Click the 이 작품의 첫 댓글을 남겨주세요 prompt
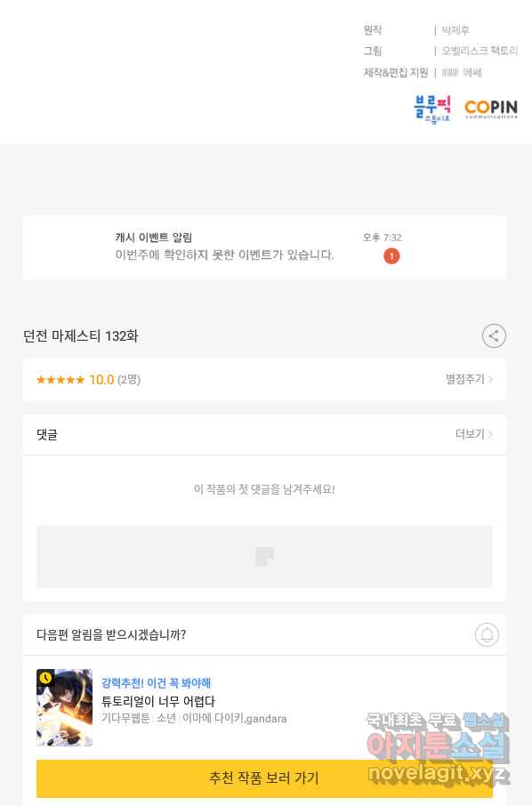 (x=265, y=489)
